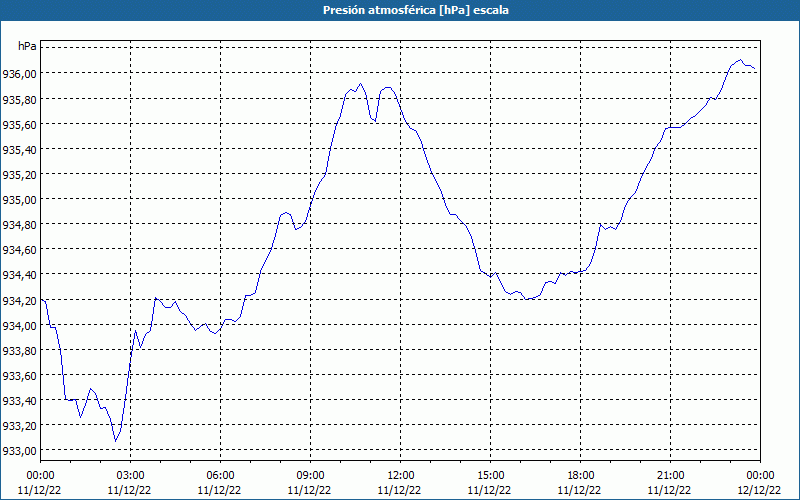This screenshot has height=500, width=800.
Task: Click the y-axis value 935,60
Action: [x=19, y=124]
